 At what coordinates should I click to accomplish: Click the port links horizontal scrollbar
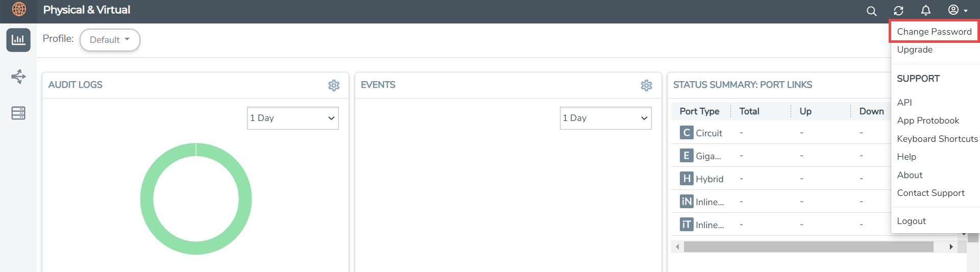point(808,247)
